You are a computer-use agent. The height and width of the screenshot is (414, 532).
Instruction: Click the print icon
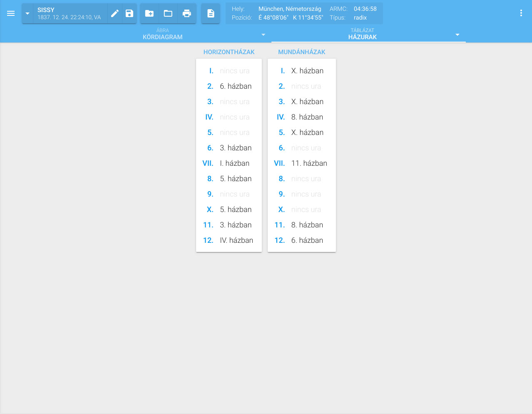187,13
